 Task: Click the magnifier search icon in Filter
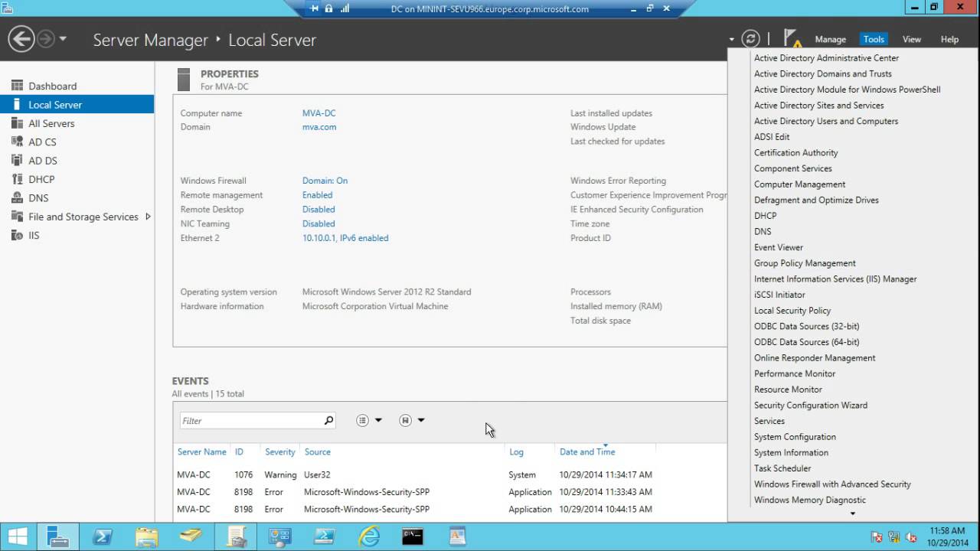coord(328,420)
